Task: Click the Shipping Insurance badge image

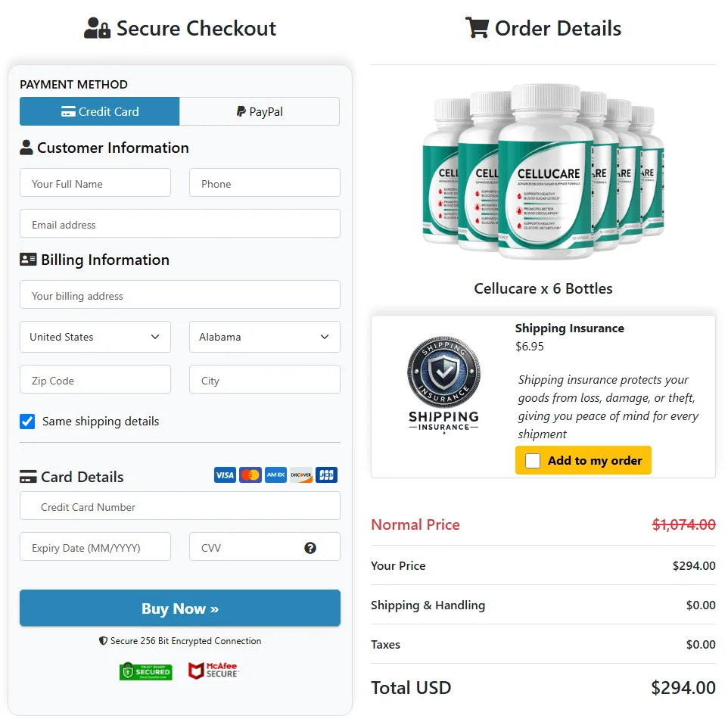Action: pyautogui.click(x=443, y=384)
